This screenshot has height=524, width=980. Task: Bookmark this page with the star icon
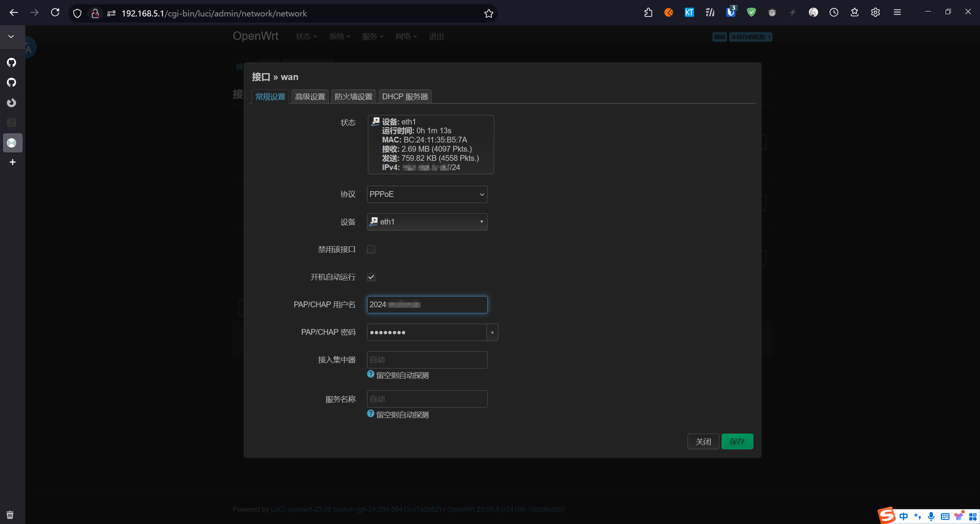488,13
